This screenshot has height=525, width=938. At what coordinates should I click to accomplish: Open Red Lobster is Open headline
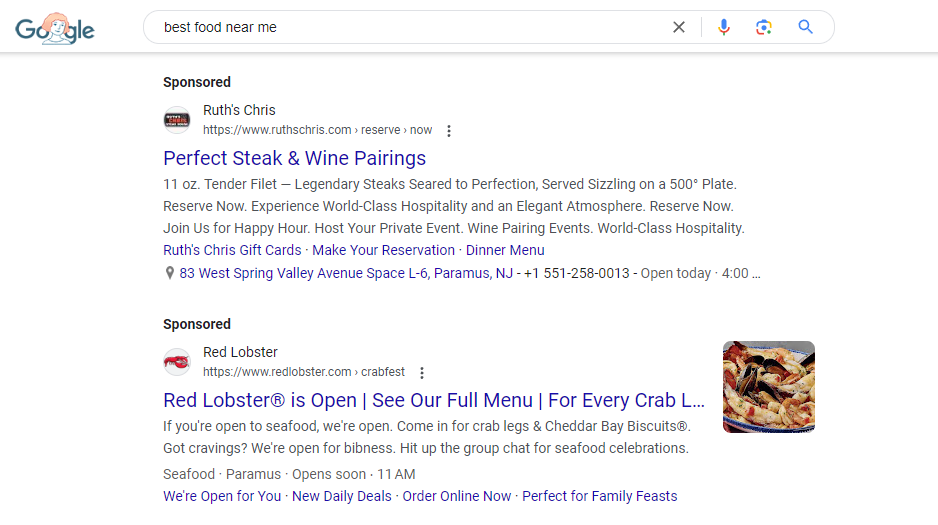(x=434, y=400)
